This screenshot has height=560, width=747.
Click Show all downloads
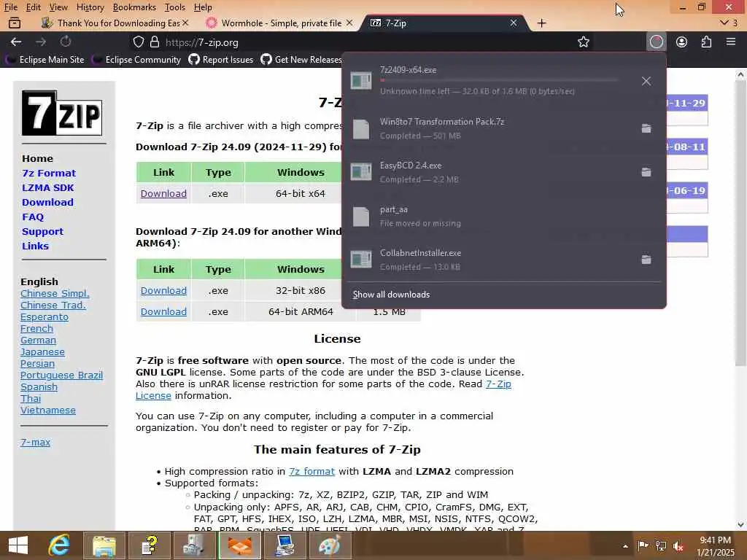pyautogui.click(x=391, y=295)
